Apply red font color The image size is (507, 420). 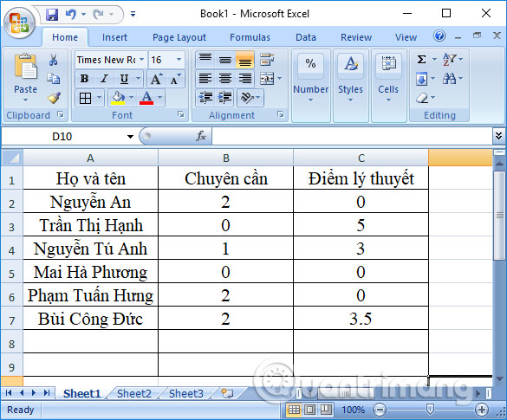point(146,98)
